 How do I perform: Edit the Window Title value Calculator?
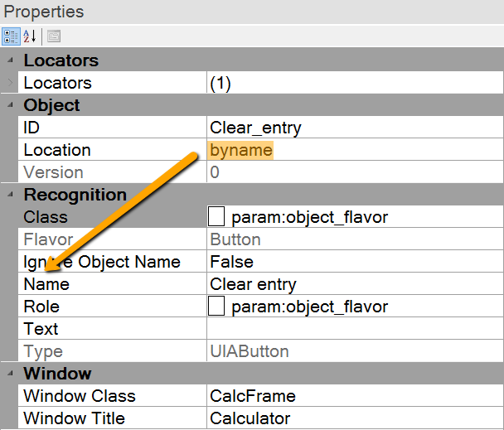pyautogui.click(x=250, y=418)
